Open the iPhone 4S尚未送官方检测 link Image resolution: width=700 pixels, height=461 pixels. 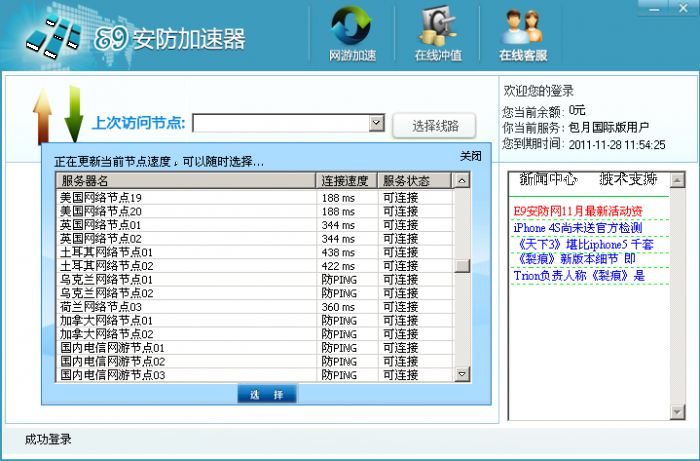[x=578, y=228]
